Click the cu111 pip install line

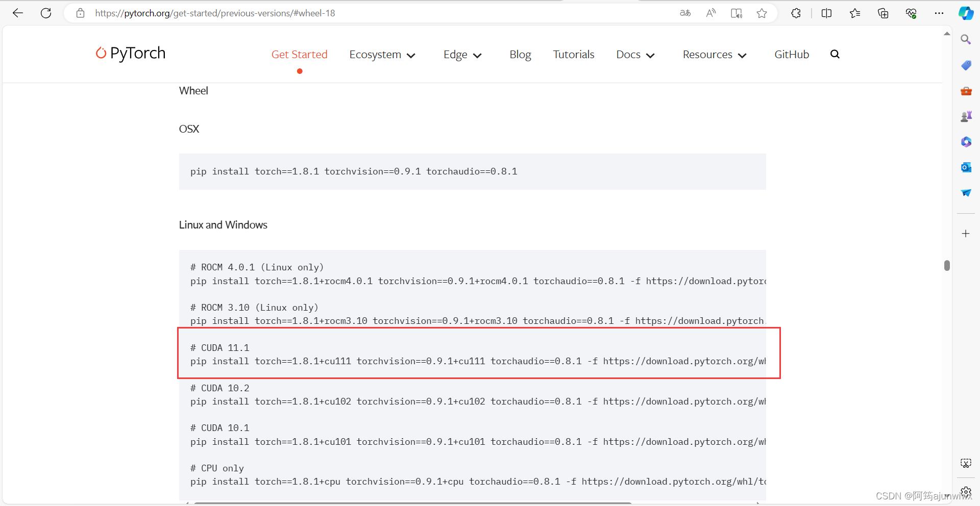(x=478, y=361)
